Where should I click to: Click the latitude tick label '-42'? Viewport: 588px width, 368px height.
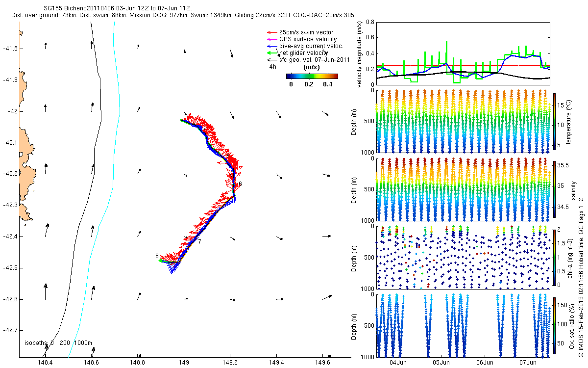pyautogui.click(x=12, y=111)
